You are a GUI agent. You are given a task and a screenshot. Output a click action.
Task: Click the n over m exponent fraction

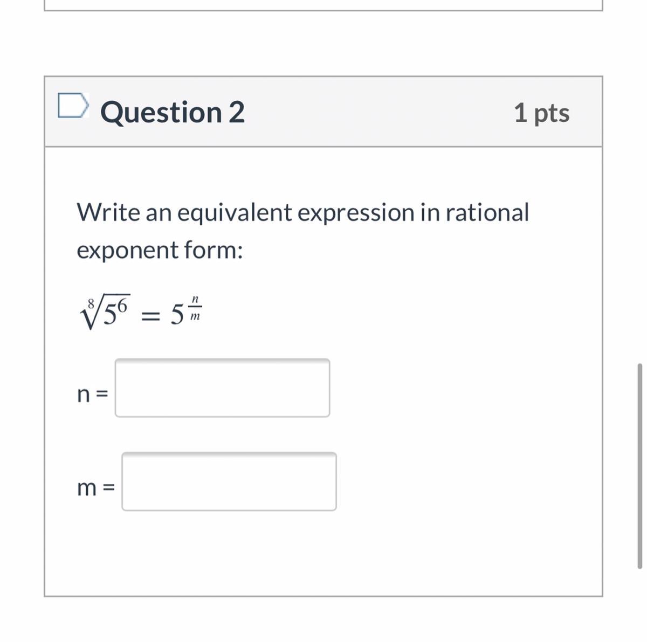click(x=195, y=308)
